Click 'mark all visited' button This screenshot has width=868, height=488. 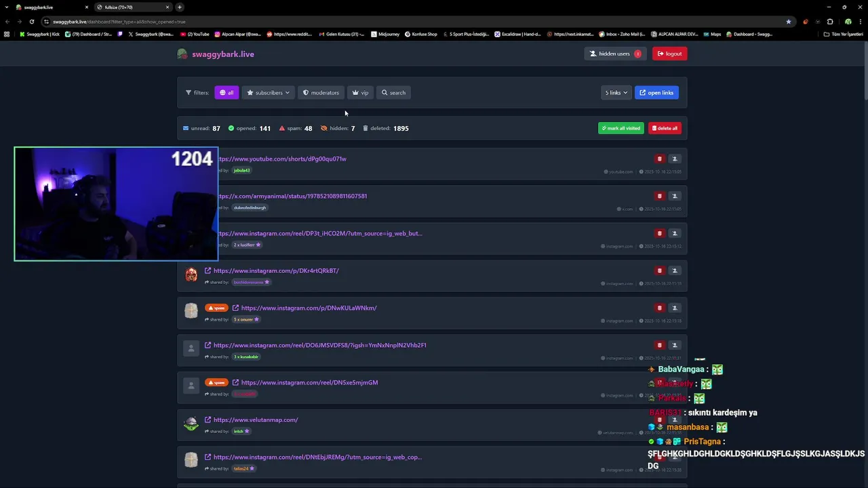(620, 128)
